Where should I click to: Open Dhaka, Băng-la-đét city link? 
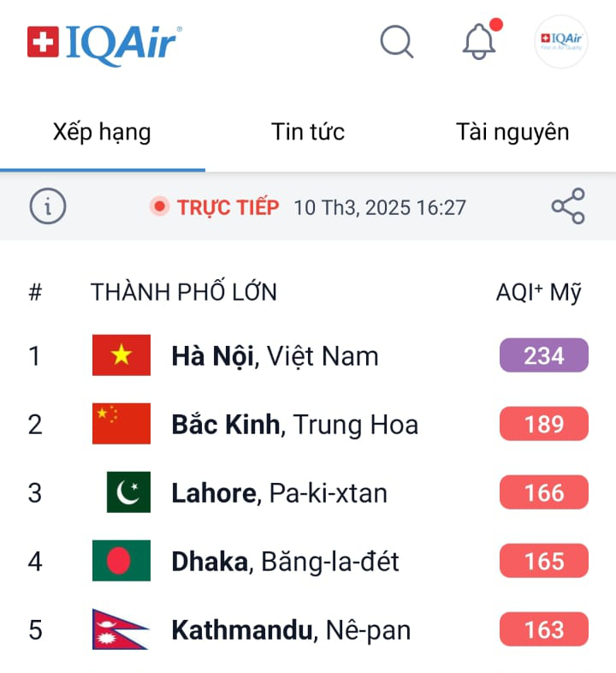(286, 562)
